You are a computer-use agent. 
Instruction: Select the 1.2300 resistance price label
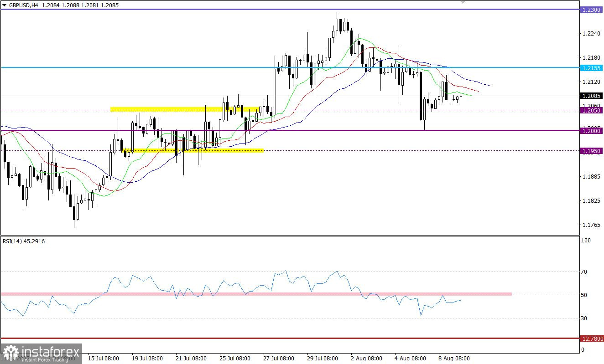[x=591, y=10]
